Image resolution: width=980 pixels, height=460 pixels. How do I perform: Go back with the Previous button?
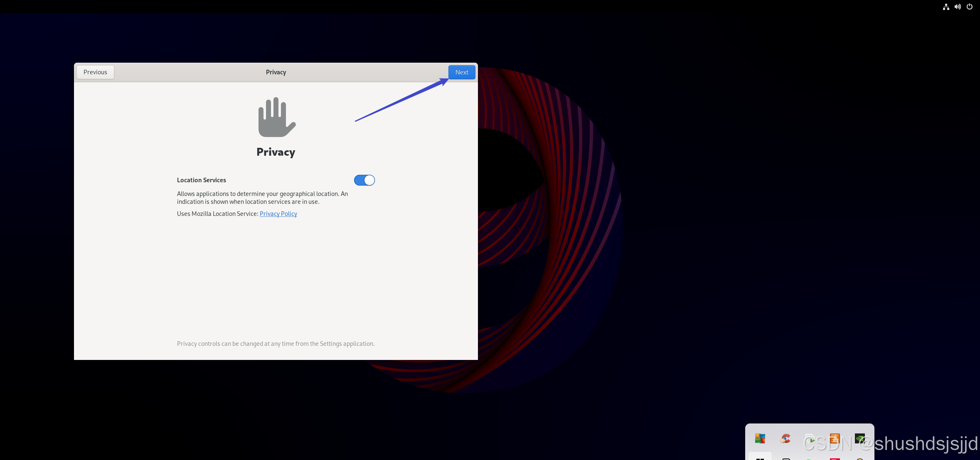95,72
